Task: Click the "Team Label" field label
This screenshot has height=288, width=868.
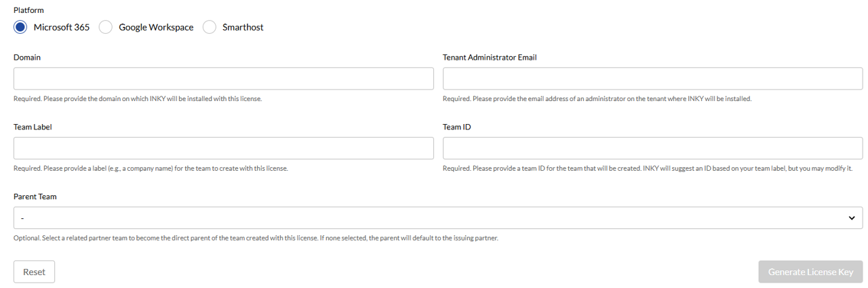Action: (33, 127)
